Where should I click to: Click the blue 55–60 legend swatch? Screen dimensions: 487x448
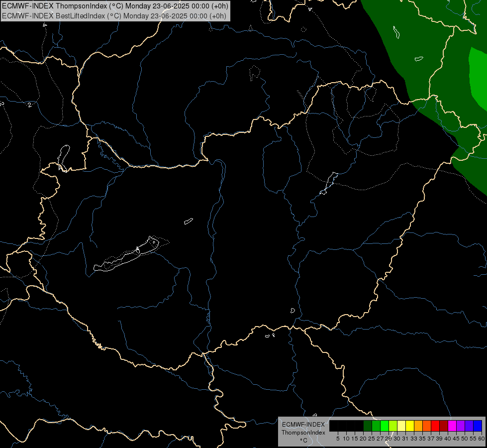pyautogui.click(x=478, y=426)
